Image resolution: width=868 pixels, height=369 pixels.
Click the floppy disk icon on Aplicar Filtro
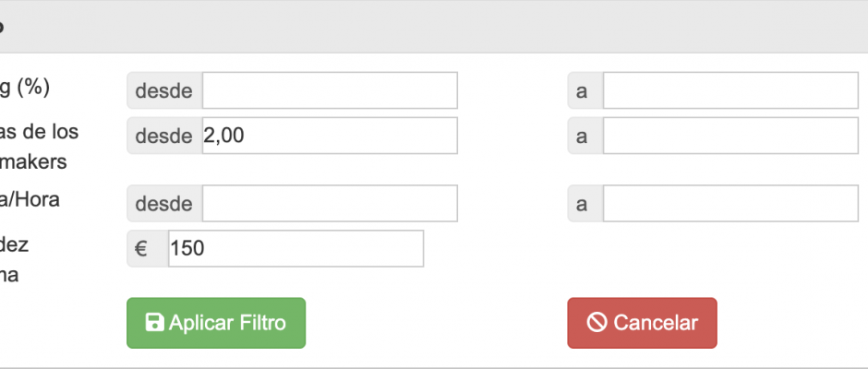155,323
